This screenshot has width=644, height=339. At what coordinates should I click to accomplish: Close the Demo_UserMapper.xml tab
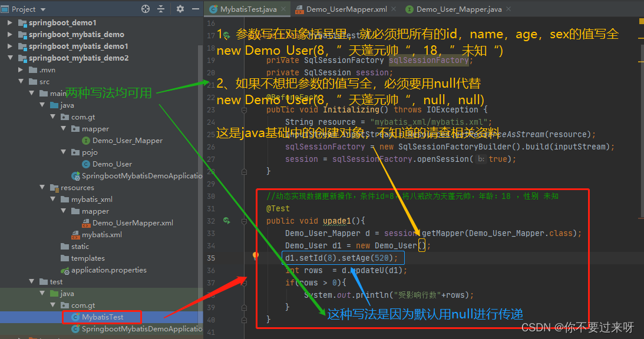tap(394, 9)
